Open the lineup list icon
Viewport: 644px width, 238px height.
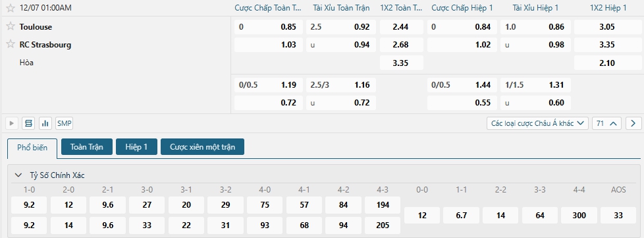[x=28, y=123]
